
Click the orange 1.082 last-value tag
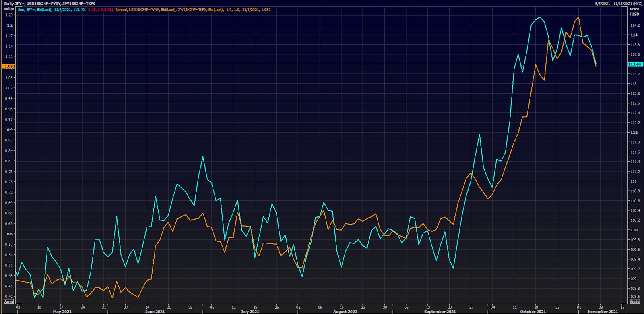coord(9,66)
